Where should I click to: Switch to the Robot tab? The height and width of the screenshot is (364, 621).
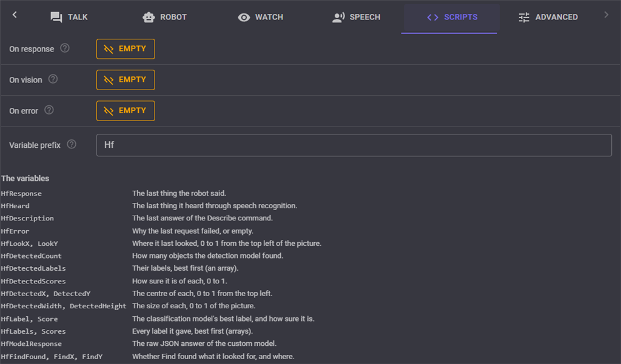pos(164,17)
